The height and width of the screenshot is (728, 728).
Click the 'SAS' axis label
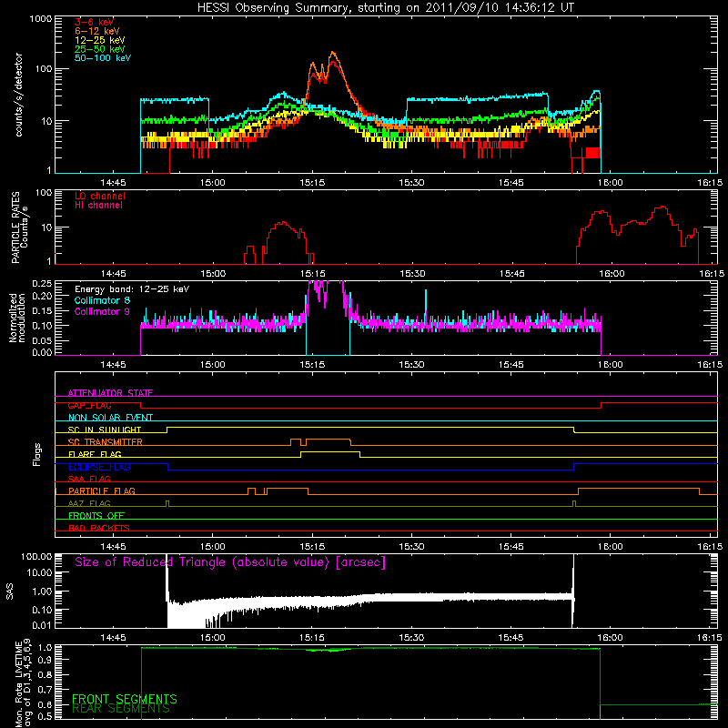coord(10,591)
